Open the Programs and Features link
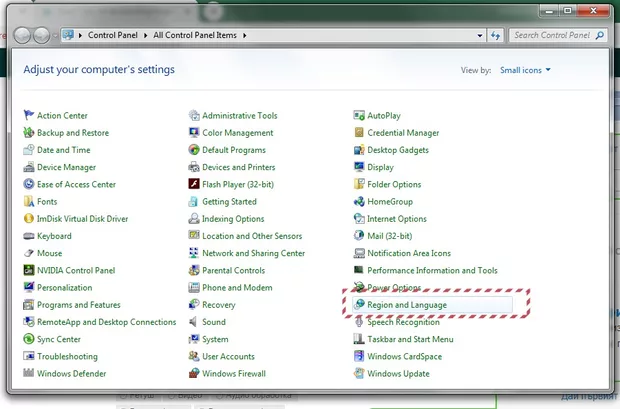The height and width of the screenshot is (409, 620). [x=78, y=305]
